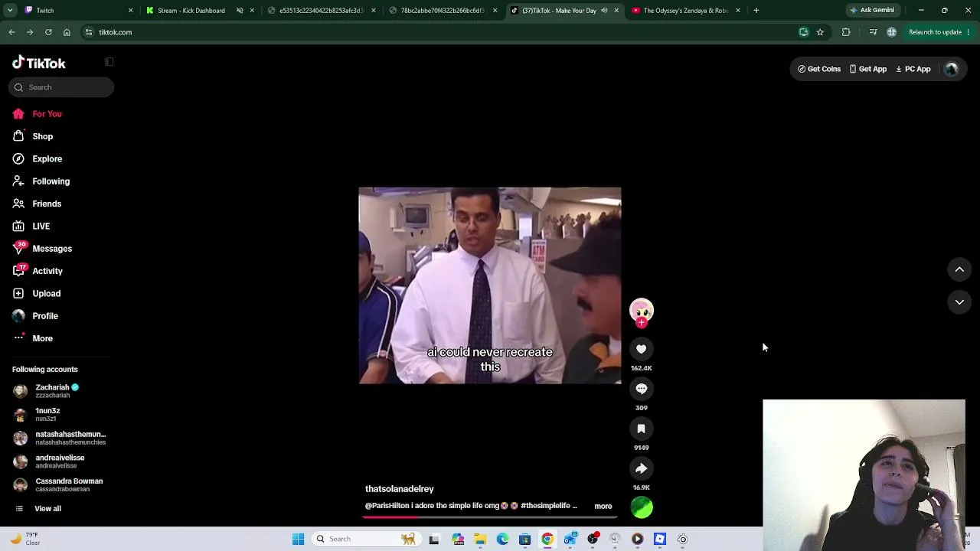Open File Explorer from the taskbar
The image size is (980, 551).
point(480,539)
